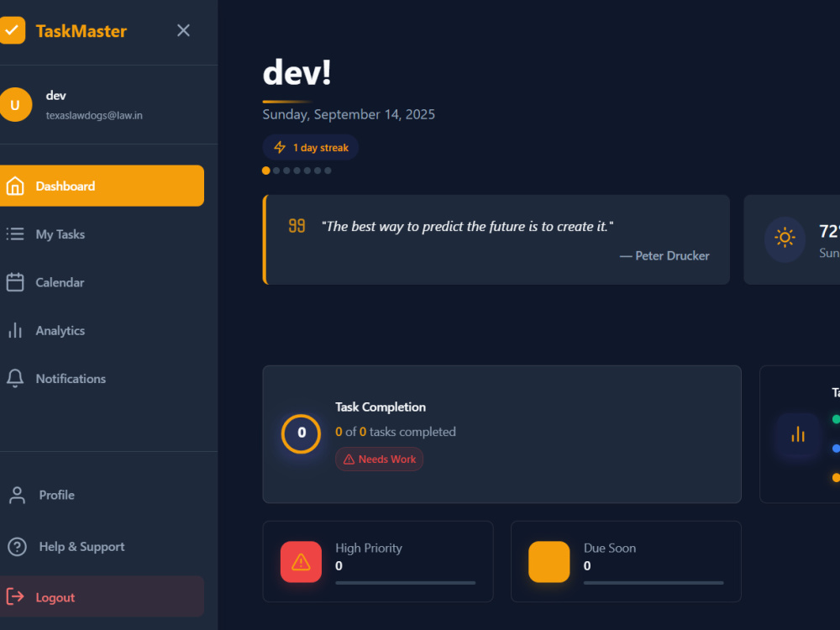Click the first orange streak dot

point(265,171)
